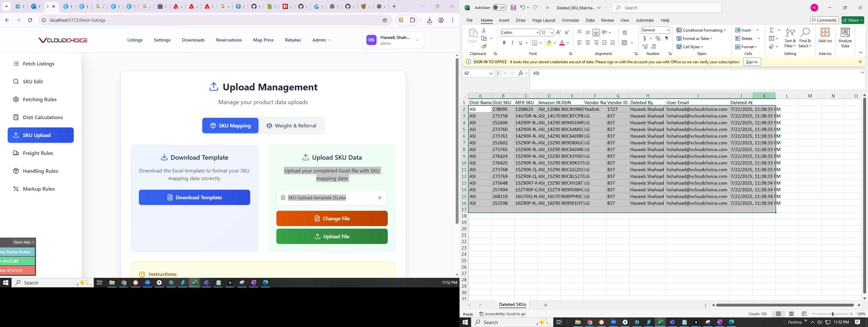The width and height of the screenshot is (868, 327).
Task: Click the Chrome reload page icon
Action: 30,20
